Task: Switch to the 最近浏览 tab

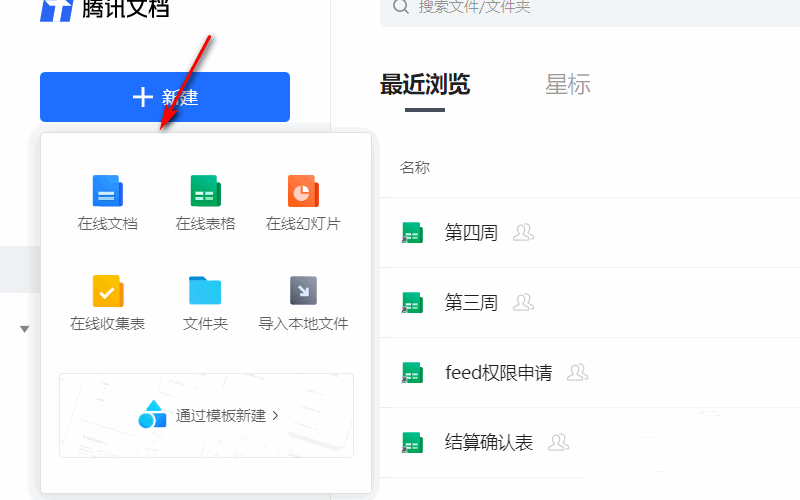Action: [425, 84]
